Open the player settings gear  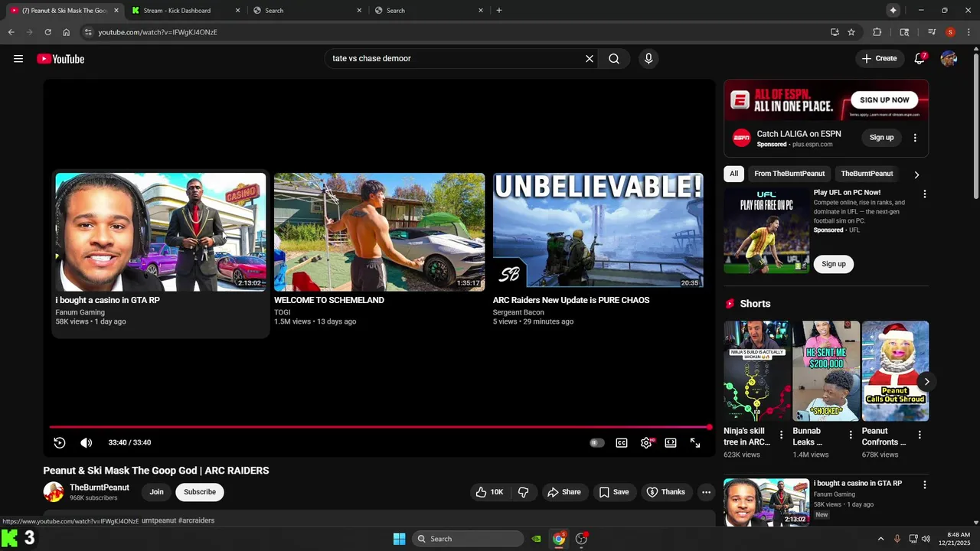pyautogui.click(x=646, y=442)
